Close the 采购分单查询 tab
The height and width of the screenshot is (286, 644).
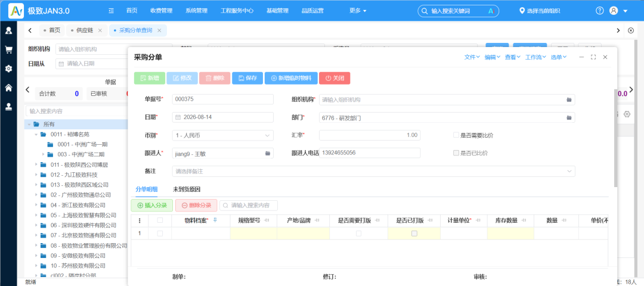point(159,30)
